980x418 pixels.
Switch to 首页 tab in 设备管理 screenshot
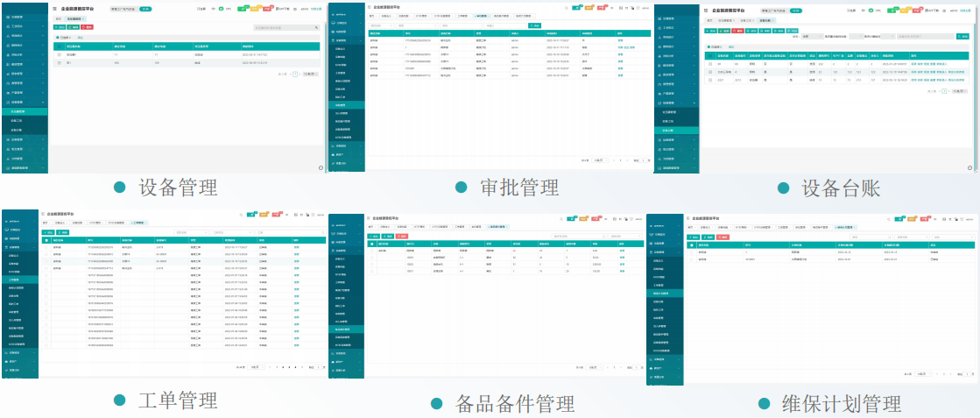pyautogui.click(x=58, y=18)
